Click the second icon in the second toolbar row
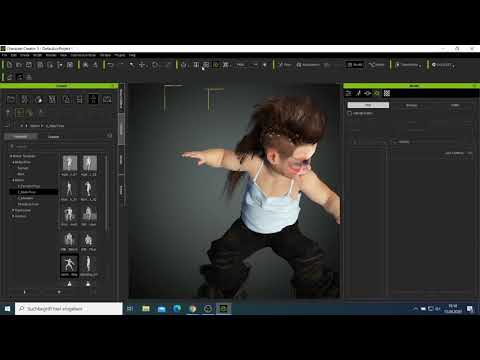Viewport: 480px width, 360px height. (19, 77)
